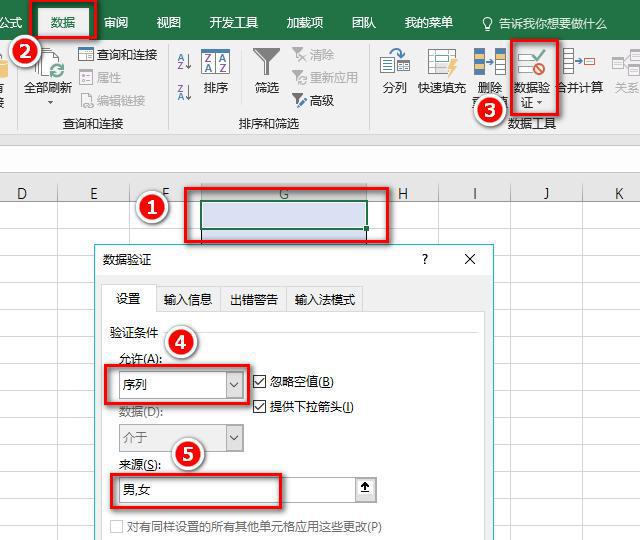
Task: Switch to the 输入法模式 dialog tab
Action: click(324, 300)
